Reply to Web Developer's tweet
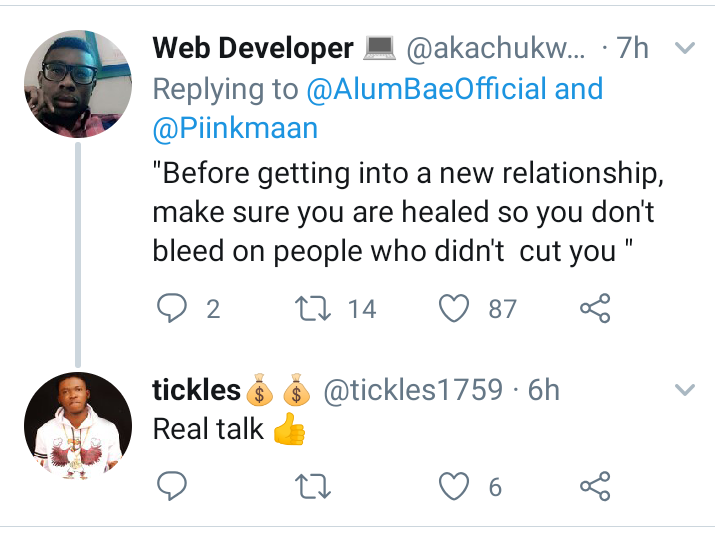Image resolution: width=715 pixels, height=542 pixels. pos(173,309)
